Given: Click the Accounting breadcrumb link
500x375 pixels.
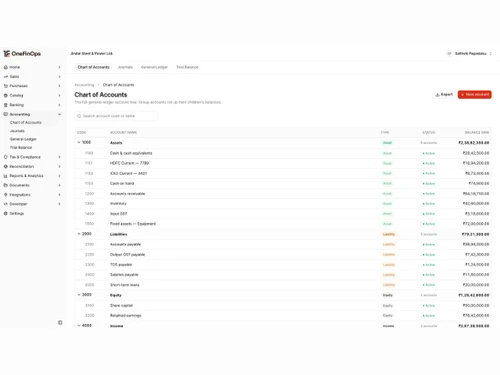Looking at the screenshot, I should click(x=84, y=85).
